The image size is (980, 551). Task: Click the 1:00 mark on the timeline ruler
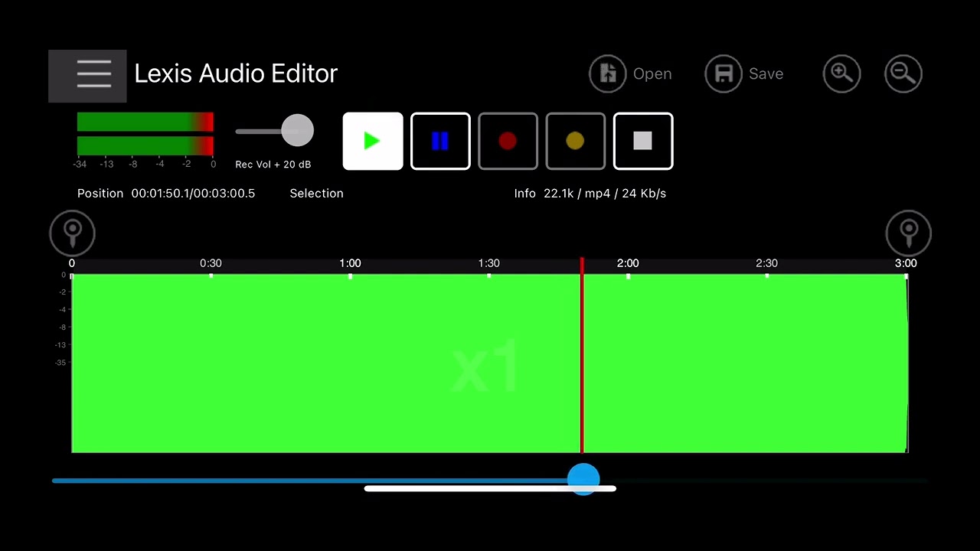(x=350, y=263)
